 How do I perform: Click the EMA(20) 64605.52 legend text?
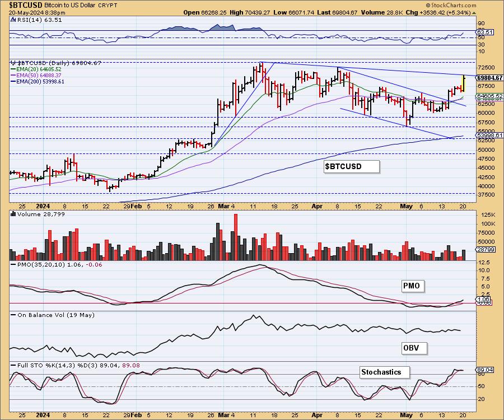39,69
